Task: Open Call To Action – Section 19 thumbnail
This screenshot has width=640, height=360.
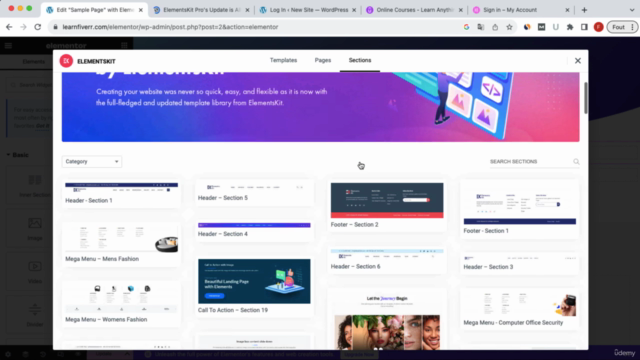Action: (254, 281)
